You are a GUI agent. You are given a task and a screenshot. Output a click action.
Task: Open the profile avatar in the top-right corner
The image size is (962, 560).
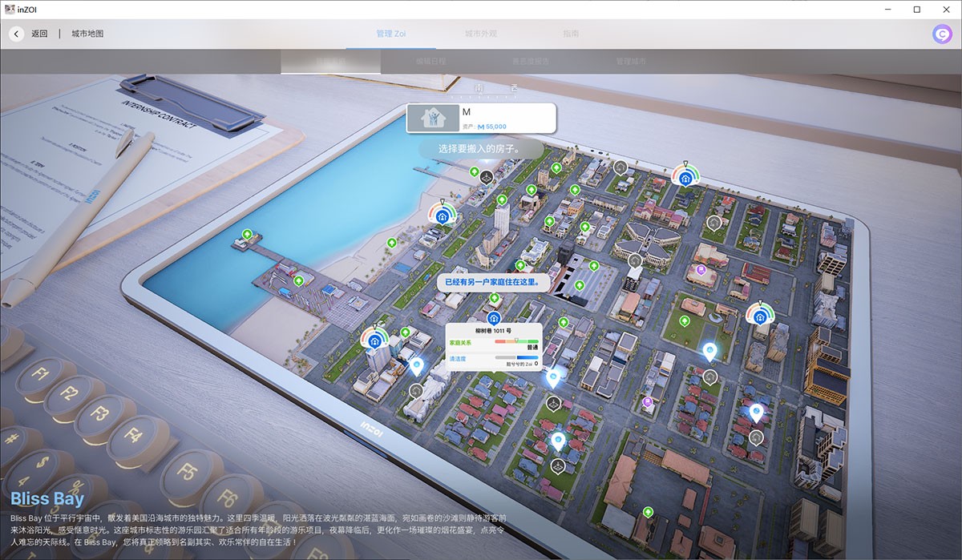point(942,34)
